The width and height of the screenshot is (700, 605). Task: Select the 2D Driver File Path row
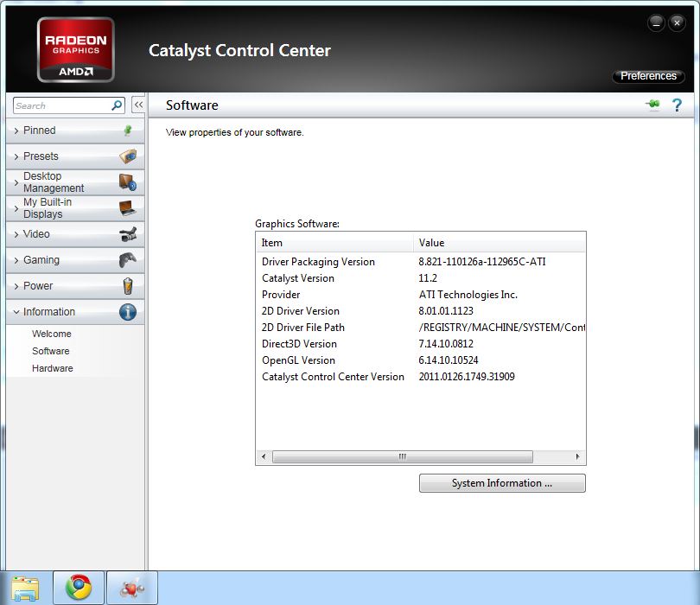coord(421,328)
